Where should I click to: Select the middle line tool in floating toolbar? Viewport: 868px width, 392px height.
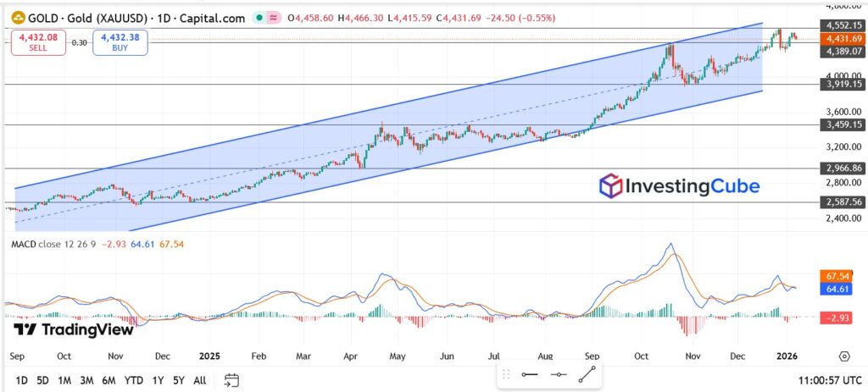[558, 374]
